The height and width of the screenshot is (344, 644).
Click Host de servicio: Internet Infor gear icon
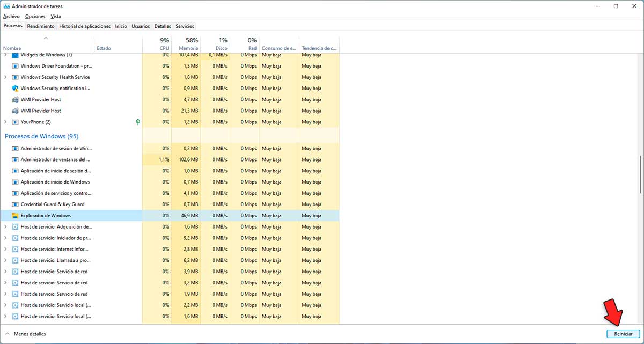pos(15,249)
